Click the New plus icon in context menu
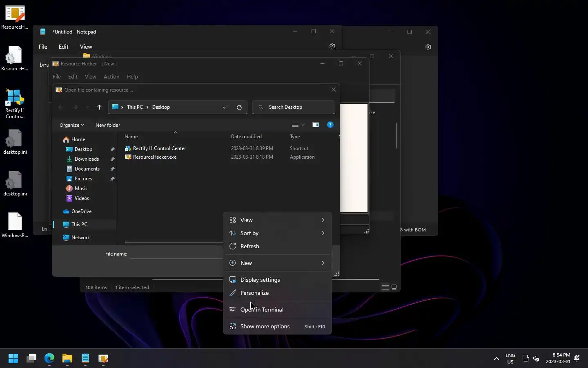Viewport: 588px width, 368px height. [233, 263]
